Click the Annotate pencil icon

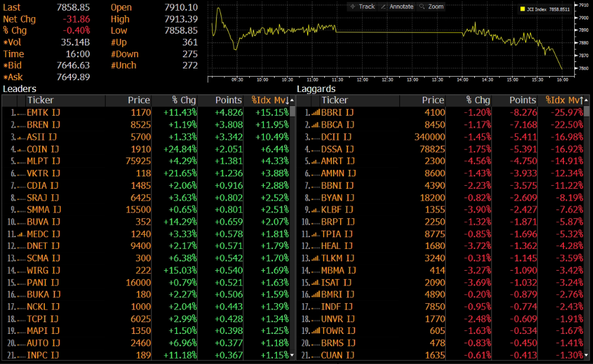(x=383, y=6)
